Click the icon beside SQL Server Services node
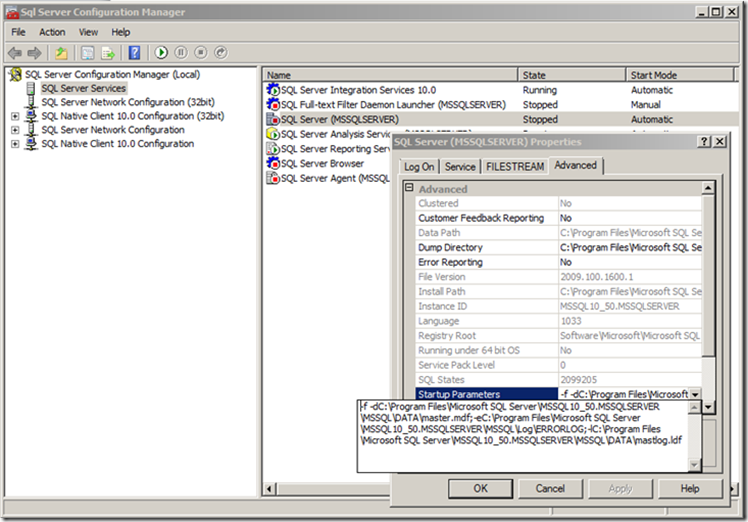The height and width of the screenshot is (522, 748). 31,89
